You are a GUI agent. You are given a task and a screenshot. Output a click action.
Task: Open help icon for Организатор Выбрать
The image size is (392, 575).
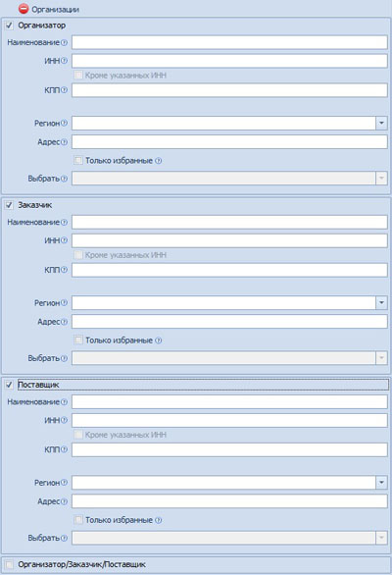click(x=64, y=179)
